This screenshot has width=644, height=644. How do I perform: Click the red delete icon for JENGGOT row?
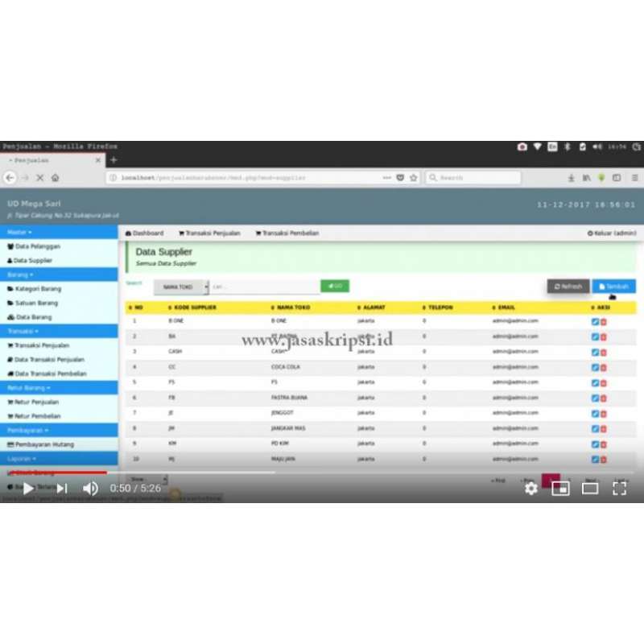(604, 413)
